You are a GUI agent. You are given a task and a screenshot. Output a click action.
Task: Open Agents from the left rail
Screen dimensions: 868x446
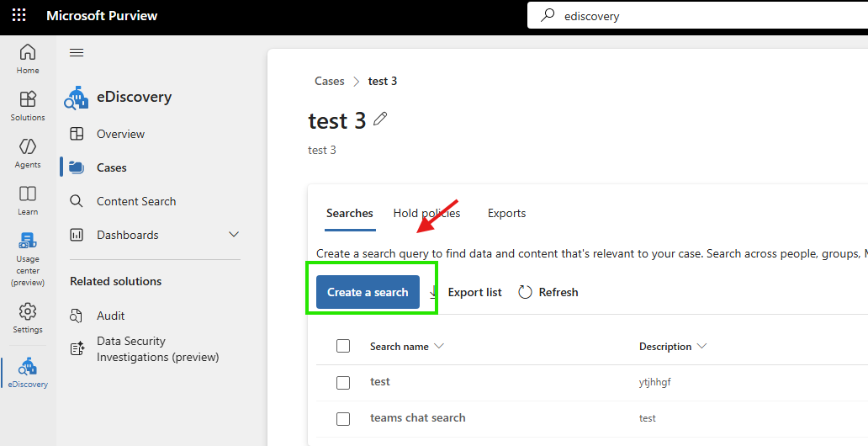click(x=28, y=153)
